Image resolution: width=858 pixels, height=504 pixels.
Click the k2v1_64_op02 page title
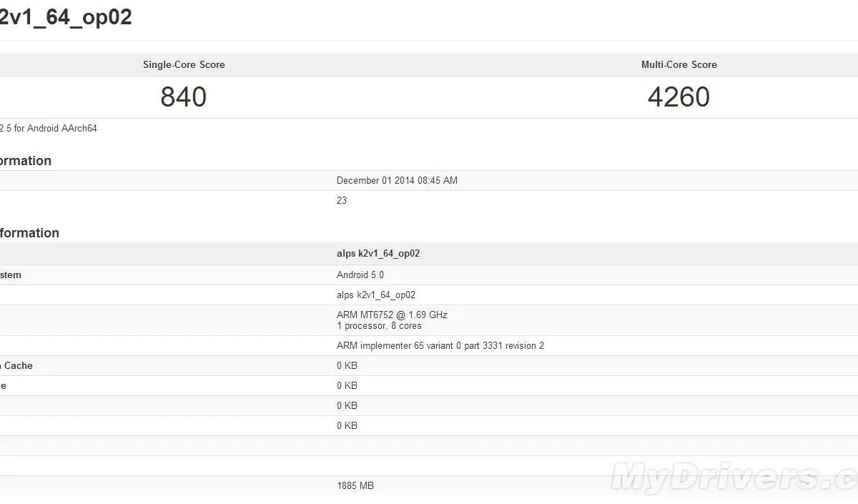tap(66, 17)
